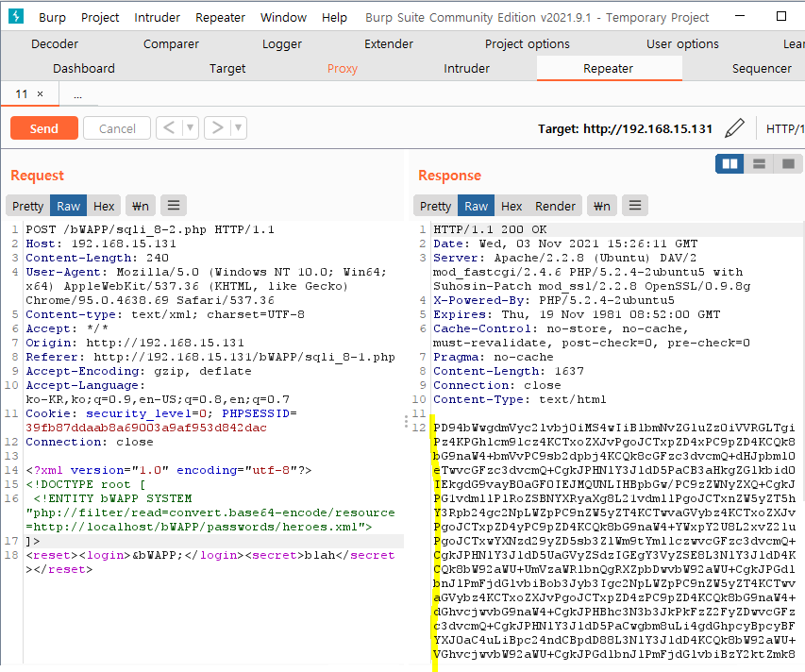Send the request

click(44, 127)
